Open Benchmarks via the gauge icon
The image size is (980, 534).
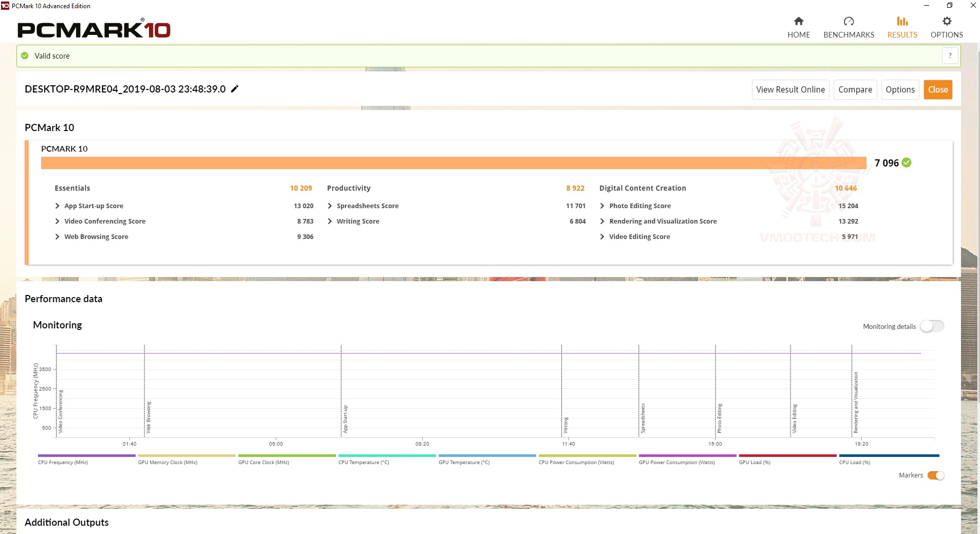[x=849, y=21]
